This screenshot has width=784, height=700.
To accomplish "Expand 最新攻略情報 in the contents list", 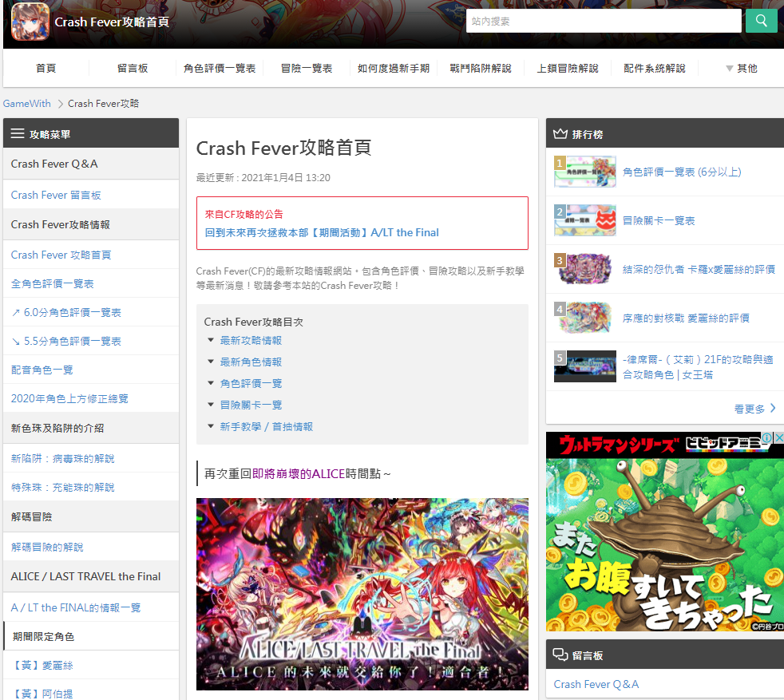I will 251,341.
